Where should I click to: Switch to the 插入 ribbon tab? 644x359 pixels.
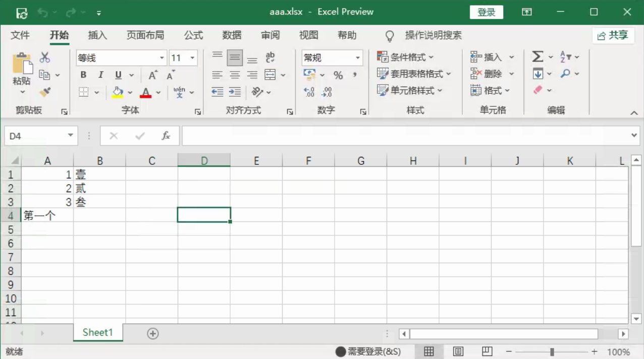[x=97, y=35]
